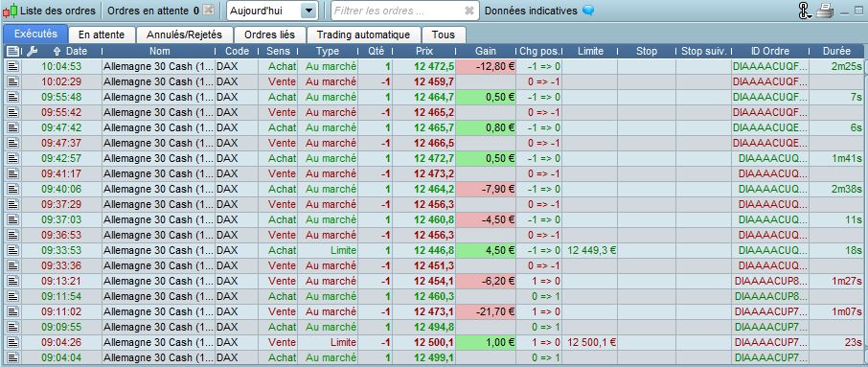The image size is (868, 367).
Task: Open order details icon for 09:33:53 row
Action: pos(12,250)
